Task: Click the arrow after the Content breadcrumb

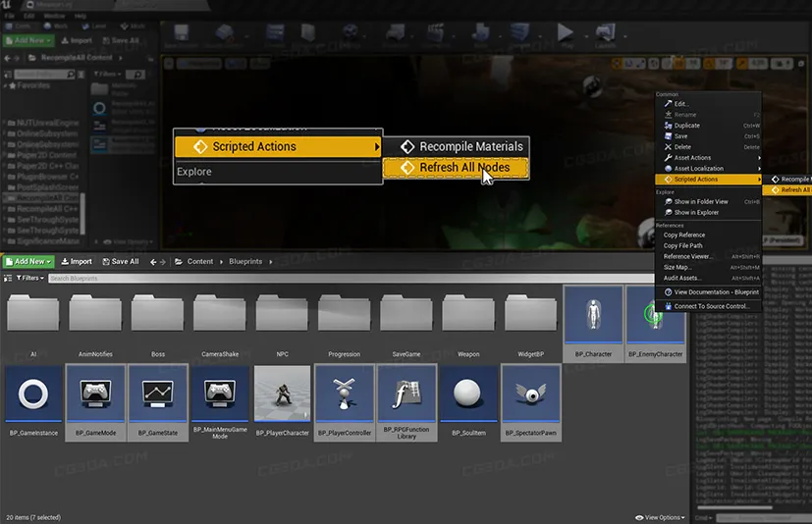Action: coord(221,262)
